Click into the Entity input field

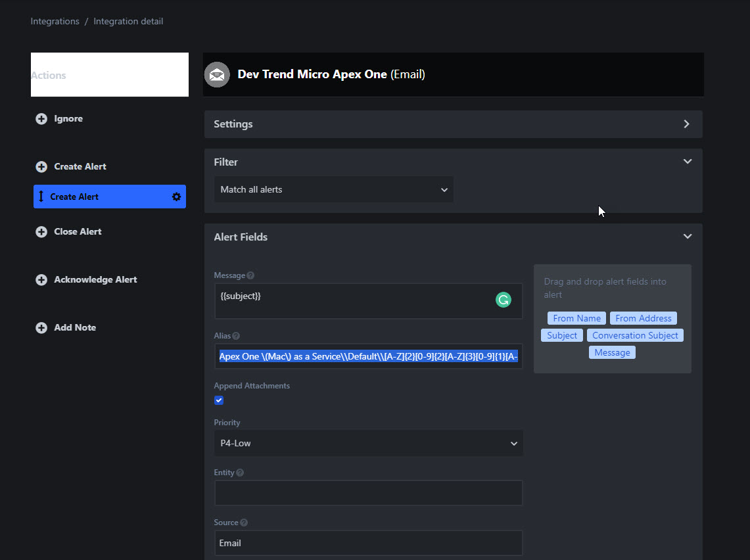(368, 493)
